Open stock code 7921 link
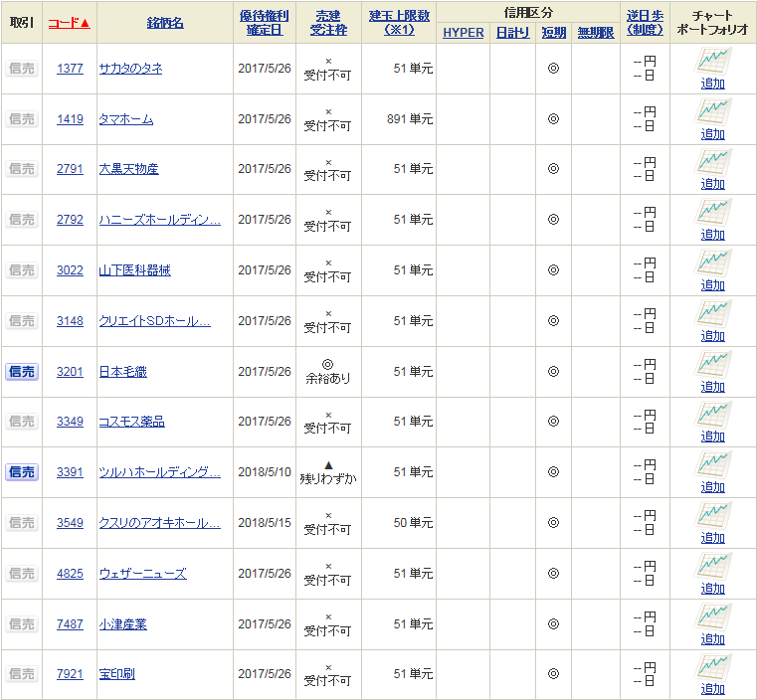Viewport: 757px width, 700px height. coord(70,674)
